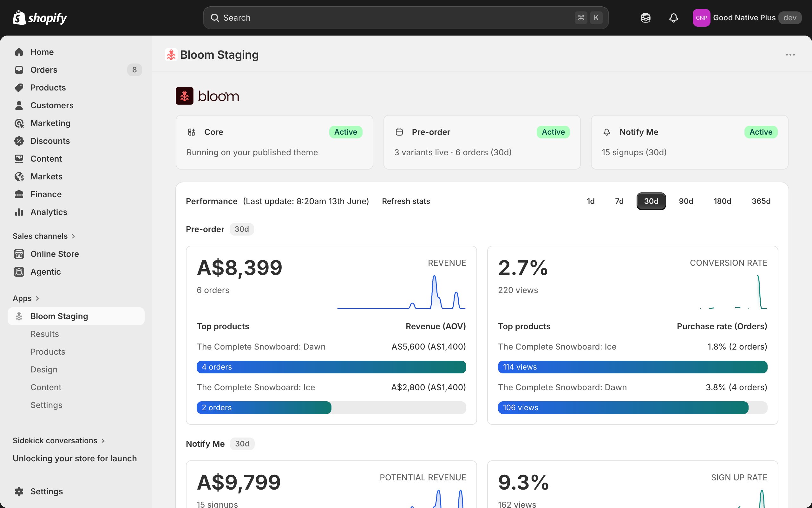
Task: Expand the Apps section chevron
Action: click(37, 298)
